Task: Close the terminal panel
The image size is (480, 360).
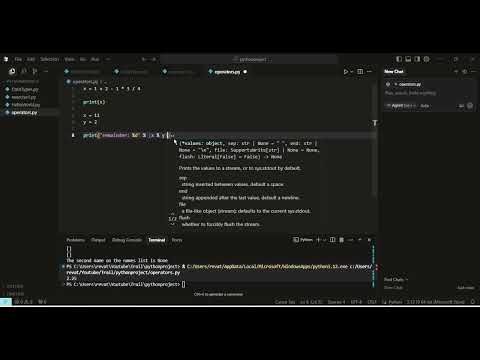Action: [369, 240]
